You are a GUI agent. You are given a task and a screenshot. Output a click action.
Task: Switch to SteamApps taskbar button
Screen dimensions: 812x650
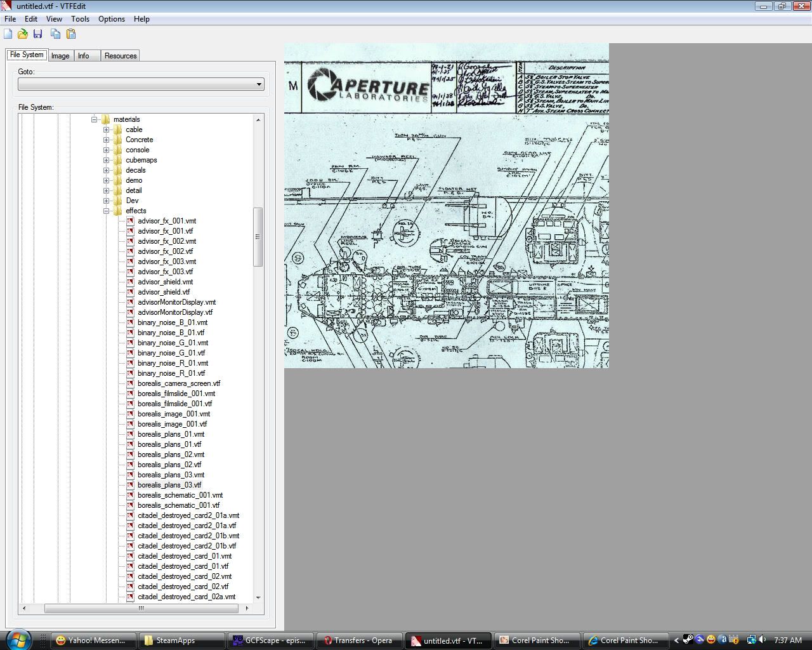pyautogui.click(x=183, y=640)
